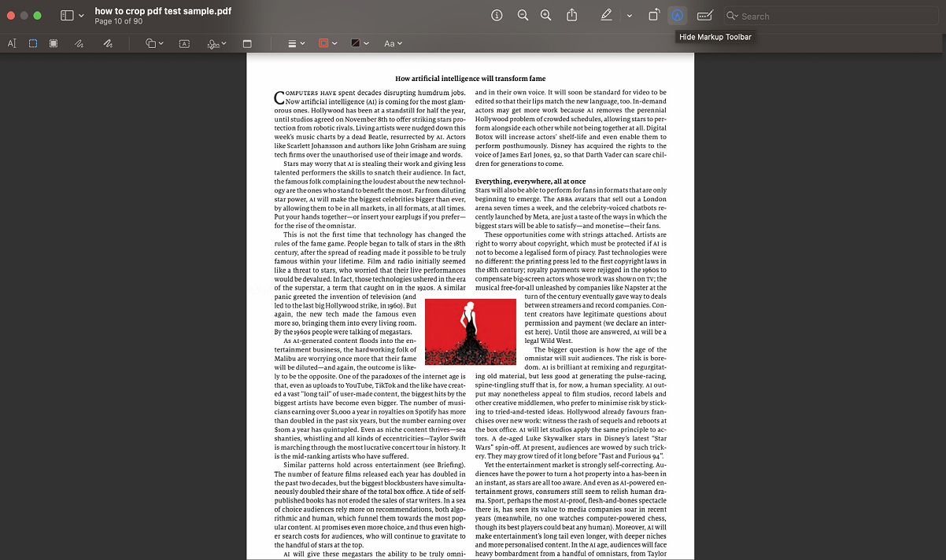Open the Border Color picker

click(327, 43)
